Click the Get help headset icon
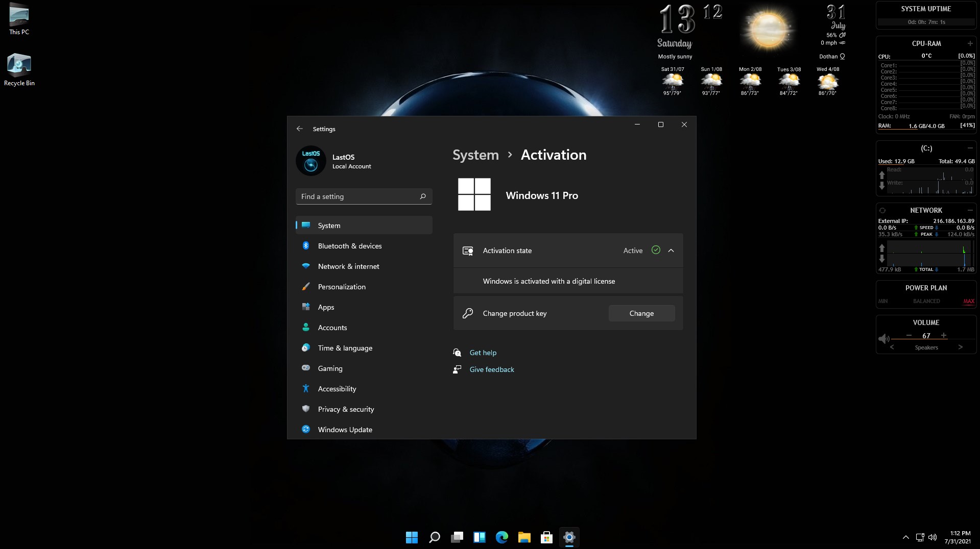The height and width of the screenshot is (549, 980). [x=457, y=353]
